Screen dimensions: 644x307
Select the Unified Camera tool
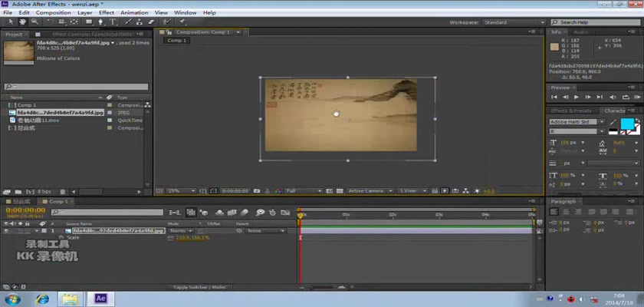tap(61, 21)
